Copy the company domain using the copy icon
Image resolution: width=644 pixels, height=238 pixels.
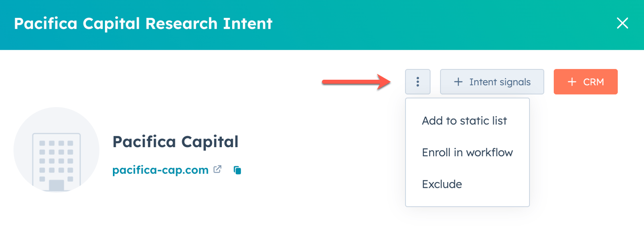tap(237, 169)
